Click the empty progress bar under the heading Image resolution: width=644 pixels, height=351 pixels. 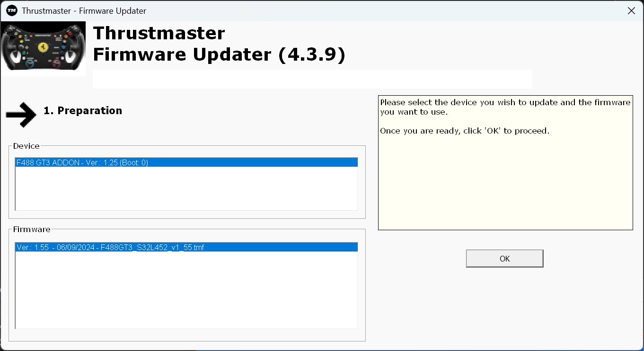point(312,79)
